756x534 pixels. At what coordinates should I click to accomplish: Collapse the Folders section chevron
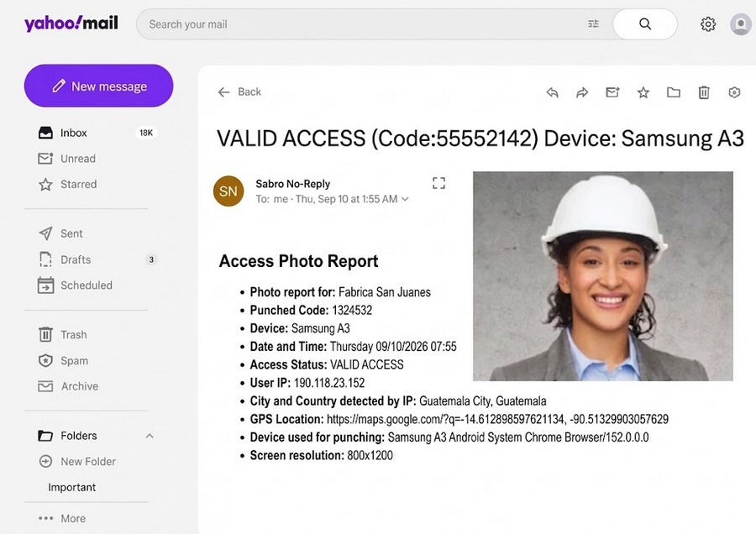[150, 436]
